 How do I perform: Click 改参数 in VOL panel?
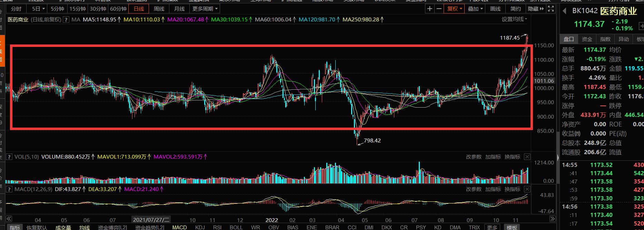(474, 157)
